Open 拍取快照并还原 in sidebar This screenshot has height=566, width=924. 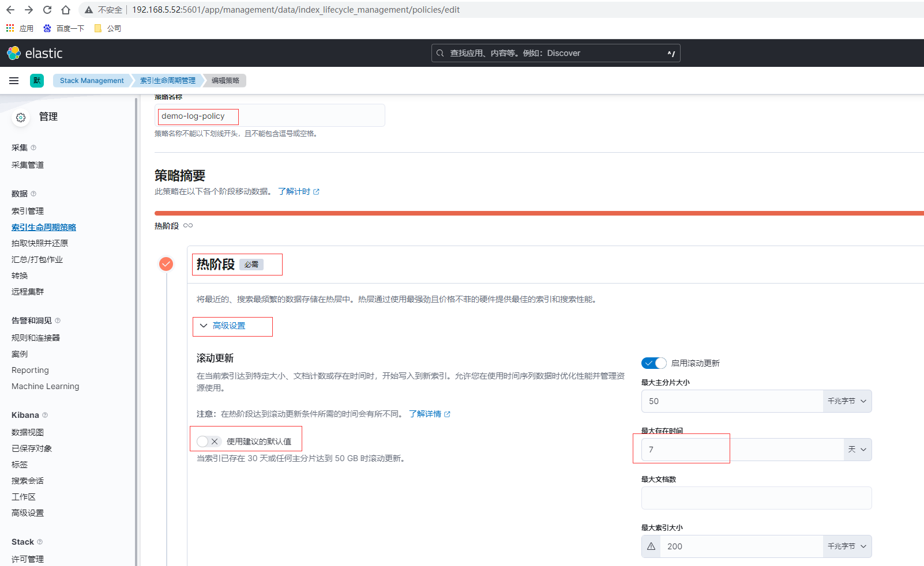(x=40, y=243)
